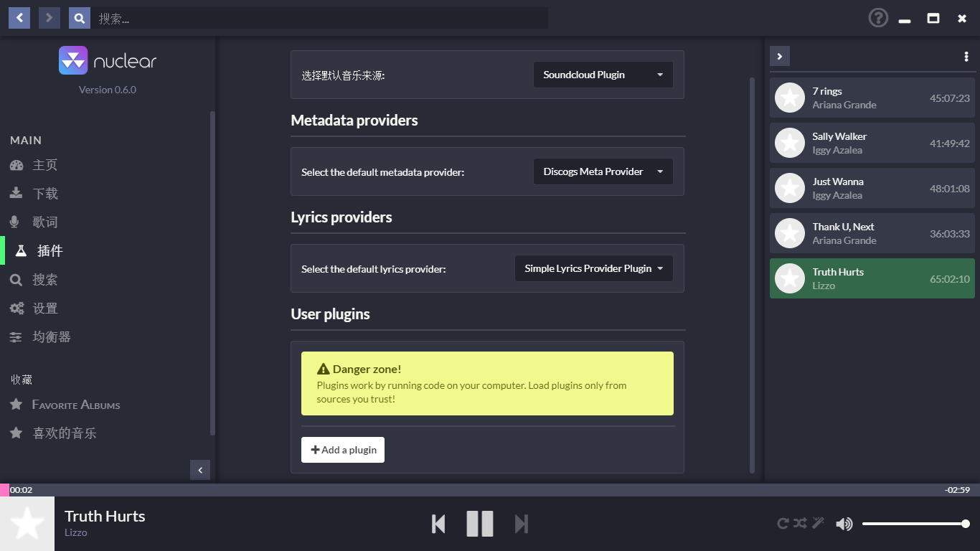
Task: Click the plugins panel vertical scrollbar
Action: tap(752, 275)
